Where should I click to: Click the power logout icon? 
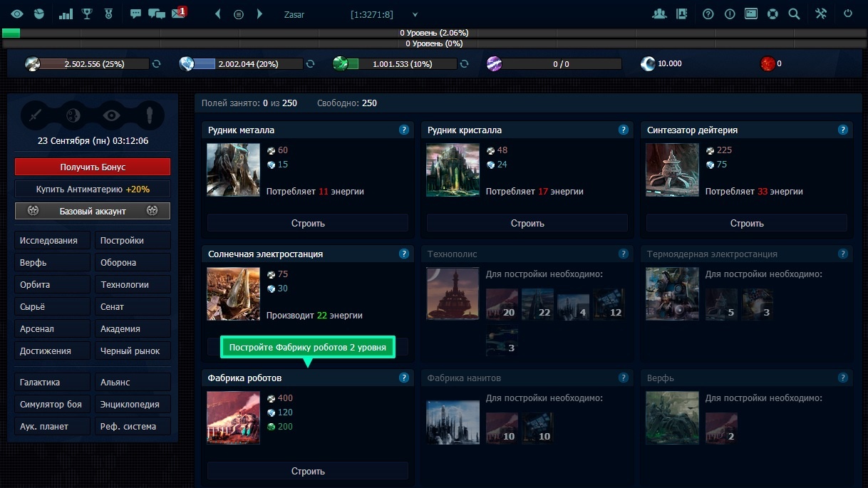click(847, 14)
